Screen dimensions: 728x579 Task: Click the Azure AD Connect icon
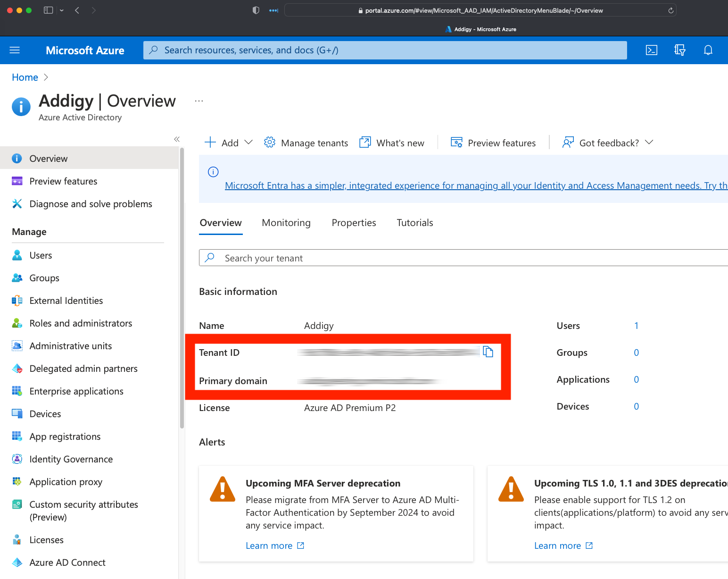[x=17, y=562]
